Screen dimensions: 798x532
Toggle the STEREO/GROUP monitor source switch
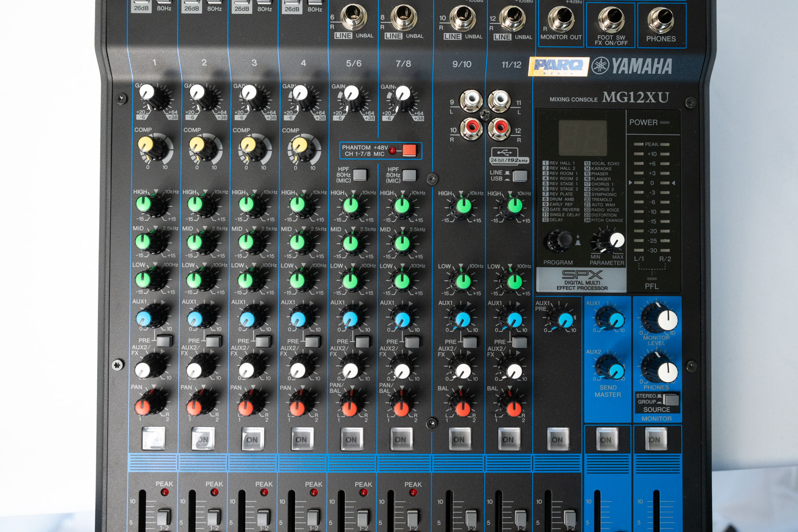tap(671, 399)
